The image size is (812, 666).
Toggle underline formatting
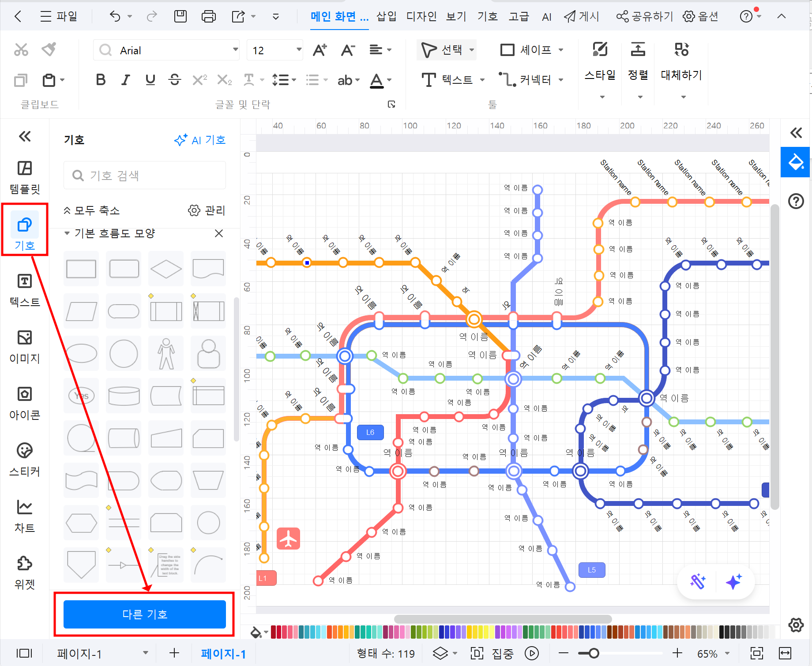coord(150,80)
